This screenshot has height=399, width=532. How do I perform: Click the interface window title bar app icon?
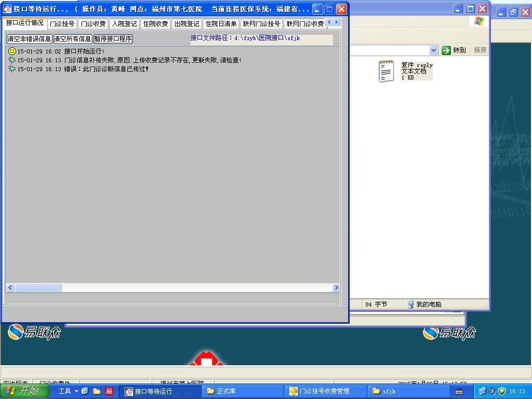tap(7, 9)
